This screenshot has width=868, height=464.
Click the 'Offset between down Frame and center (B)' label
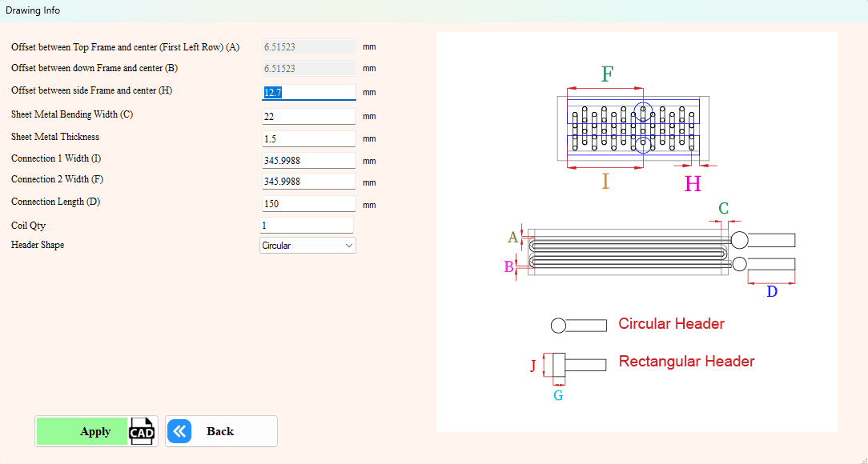click(x=94, y=69)
